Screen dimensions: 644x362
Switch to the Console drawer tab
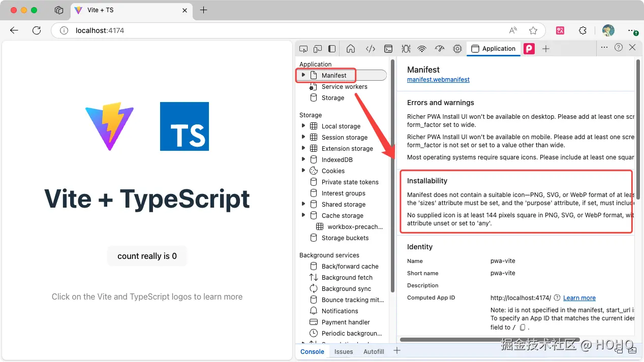(312, 351)
